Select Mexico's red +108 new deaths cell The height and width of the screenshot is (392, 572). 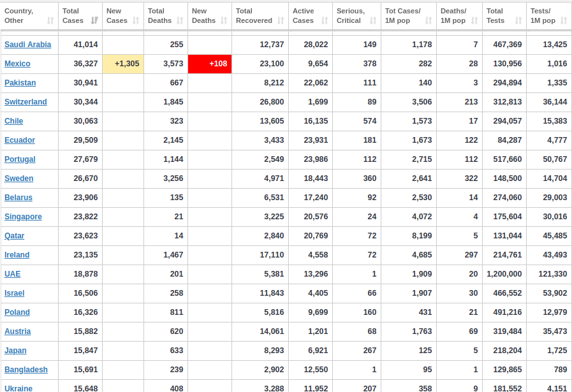click(x=210, y=64)
